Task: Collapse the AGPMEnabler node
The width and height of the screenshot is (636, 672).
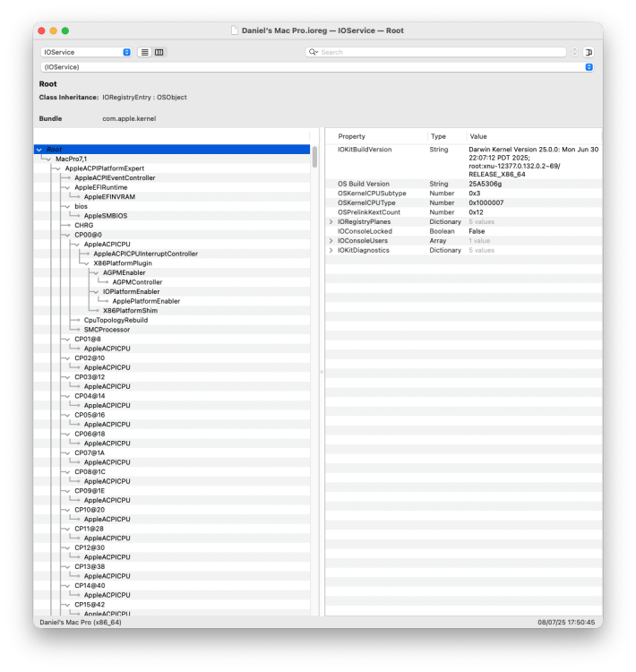Action: click(96, 273)
